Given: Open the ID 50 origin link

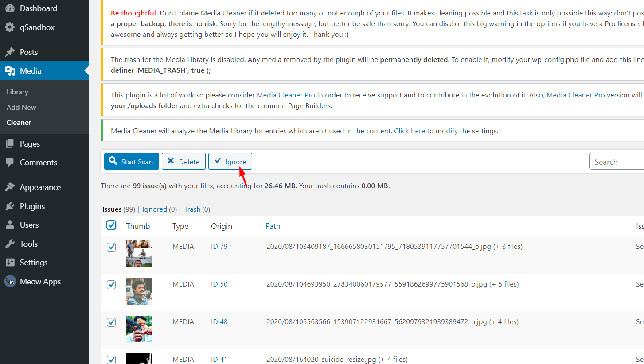Looking at the screenshot, I should [x=219, y=284].
